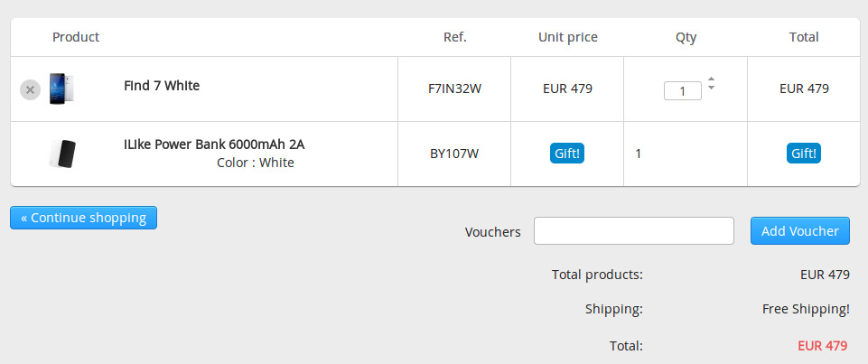Screen dimensions: 868x364
Task: Open the Find 7 White product link
Action: 162,86
